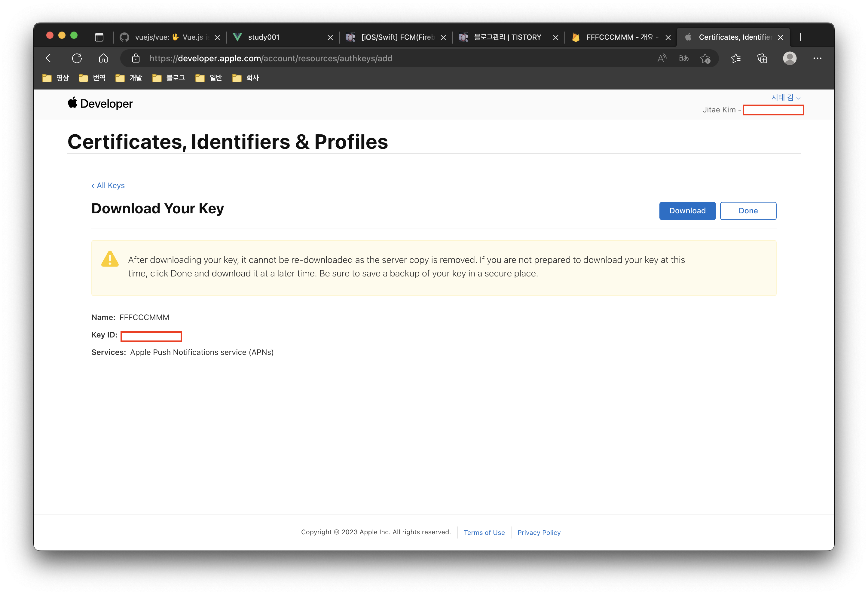Close the Certificates, Identifiers tab
Viewport: 868px width, 595px height.
tap(781, 37)
